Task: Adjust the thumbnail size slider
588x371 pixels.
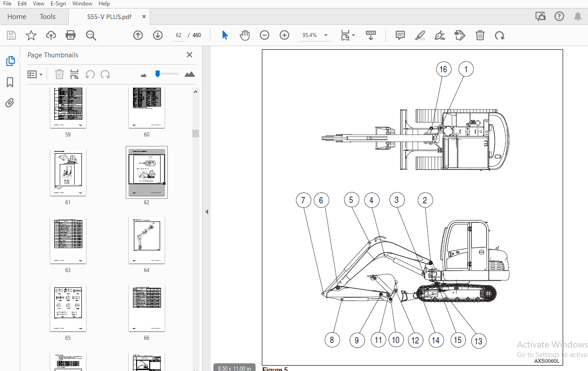Action: 157,74
